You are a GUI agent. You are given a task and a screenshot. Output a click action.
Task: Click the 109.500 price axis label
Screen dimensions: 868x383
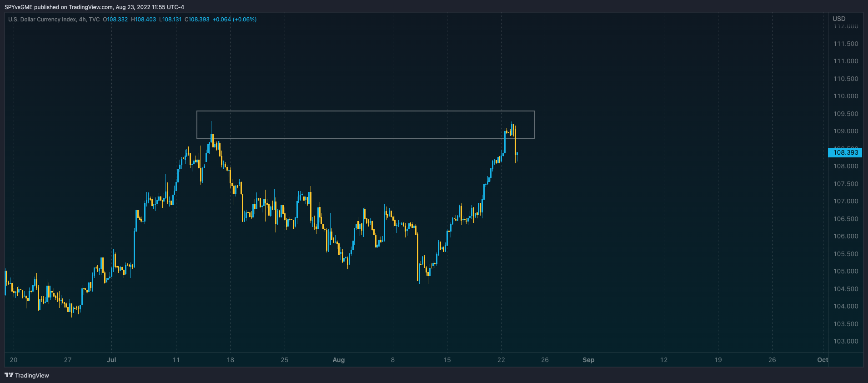(x=846, y=114)
